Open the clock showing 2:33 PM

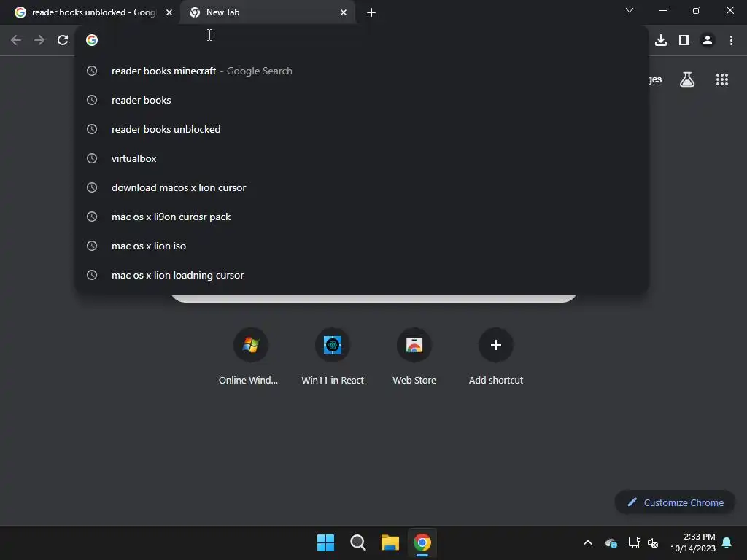(x=693, y=542)
